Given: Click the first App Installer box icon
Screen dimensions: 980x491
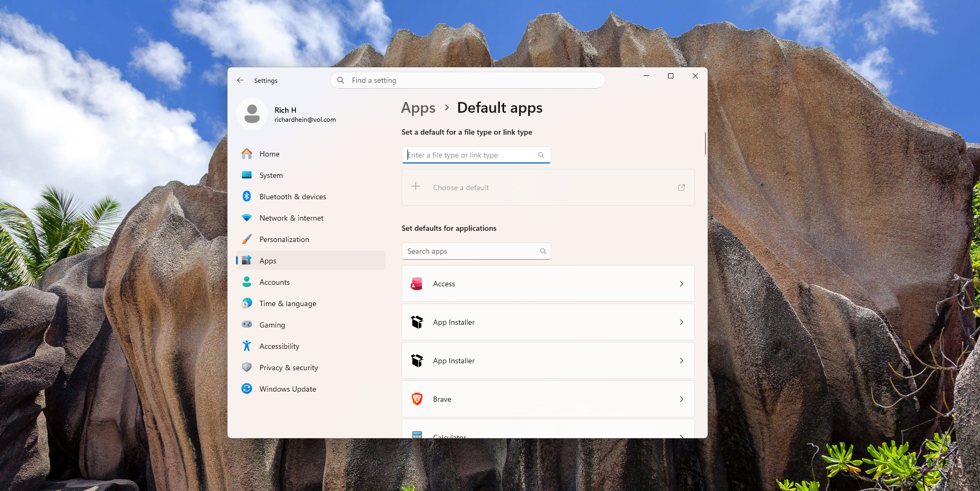Looking at the screenshot, I should 417,322.
